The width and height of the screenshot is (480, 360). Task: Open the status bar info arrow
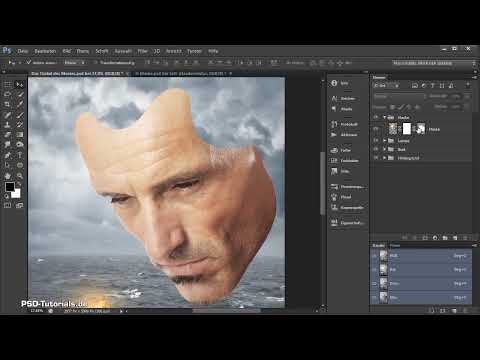tap(121, 311)
